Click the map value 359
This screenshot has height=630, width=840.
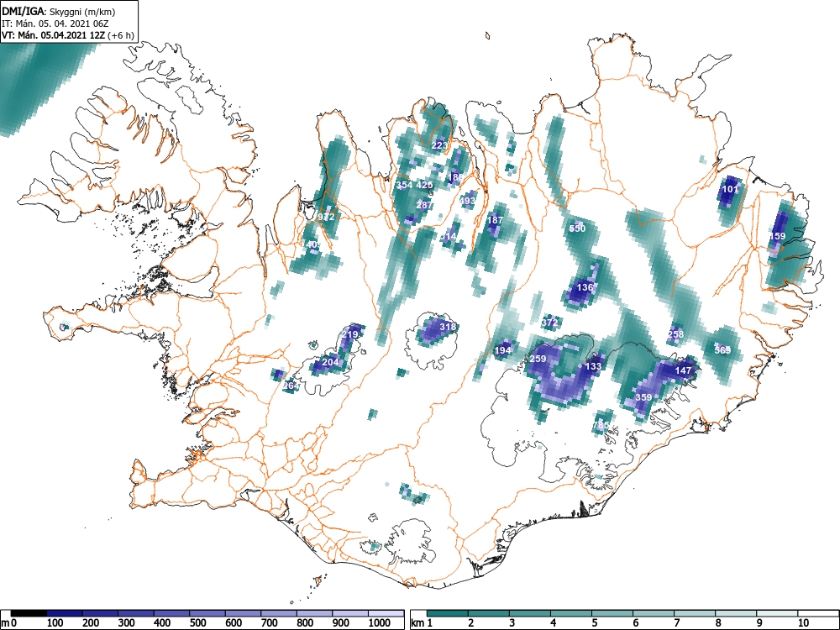[x=643, y=397]
